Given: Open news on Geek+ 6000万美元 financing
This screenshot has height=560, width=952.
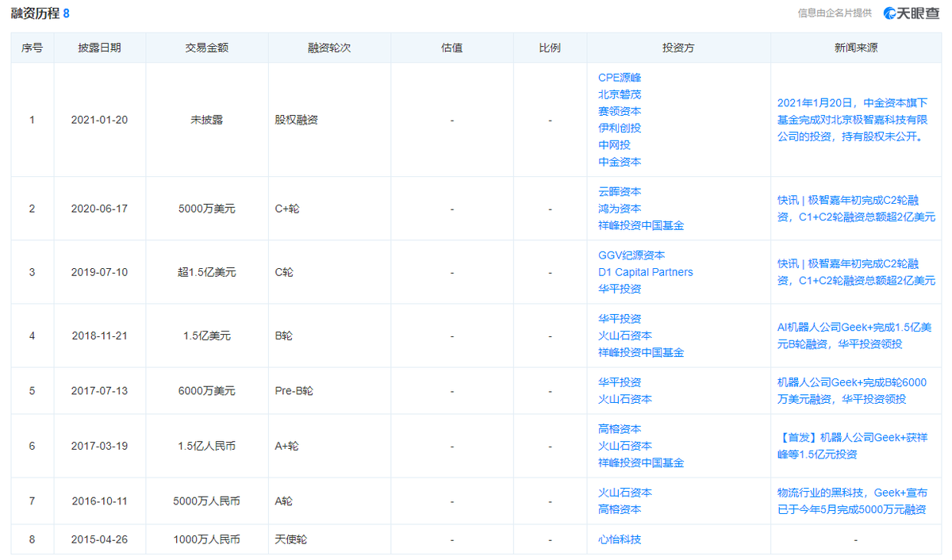Looking at the screenshot, I should point(852,390).
